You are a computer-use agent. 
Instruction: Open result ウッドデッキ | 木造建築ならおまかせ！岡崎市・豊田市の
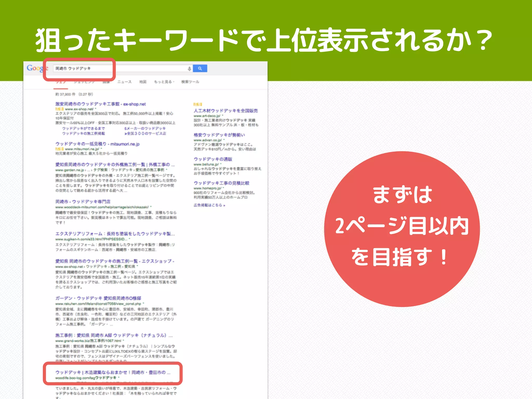point(113,373)
